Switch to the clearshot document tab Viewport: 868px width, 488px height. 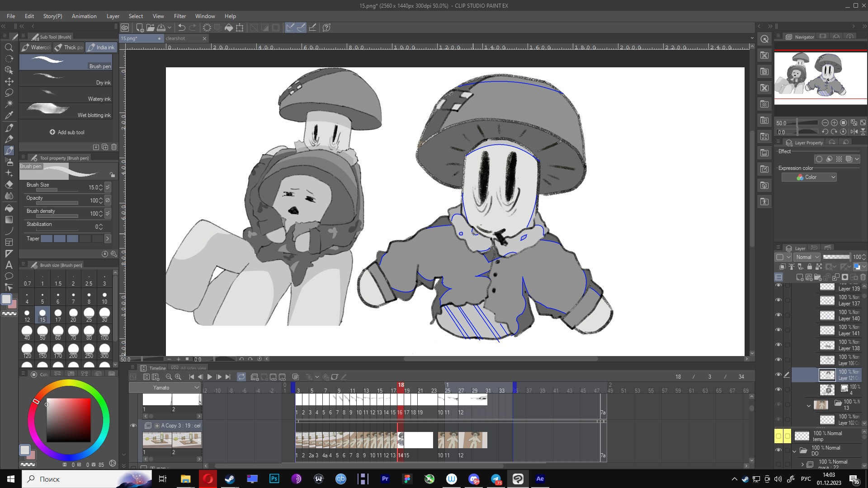coord(175,38)
